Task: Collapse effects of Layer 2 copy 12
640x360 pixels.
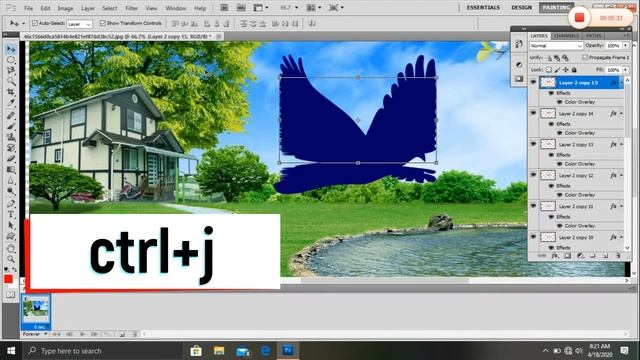Action: (x=621, y=175)
